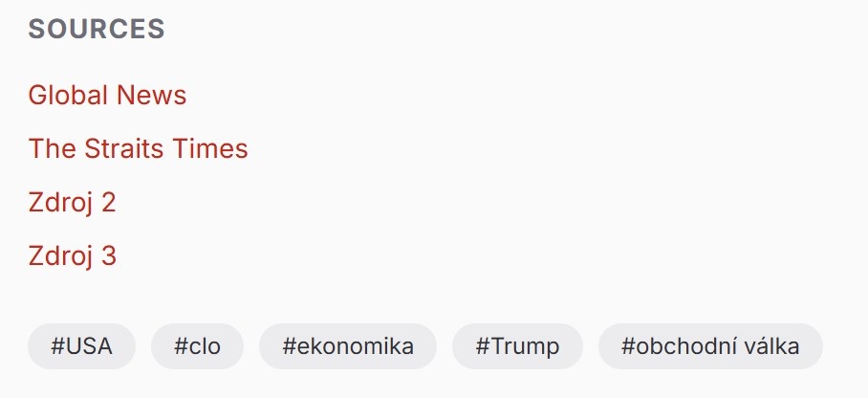Open the Global News source link
868x398 pixels.
coord(107,96)
